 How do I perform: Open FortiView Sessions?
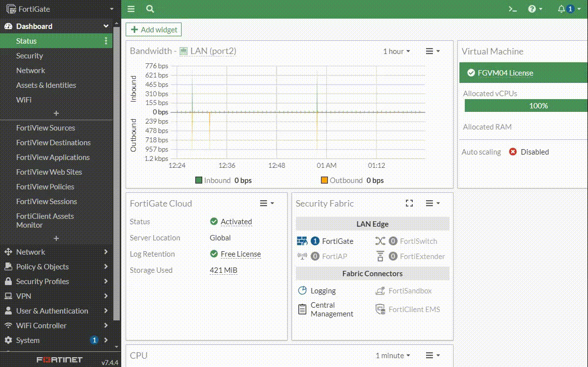point(47,201)
